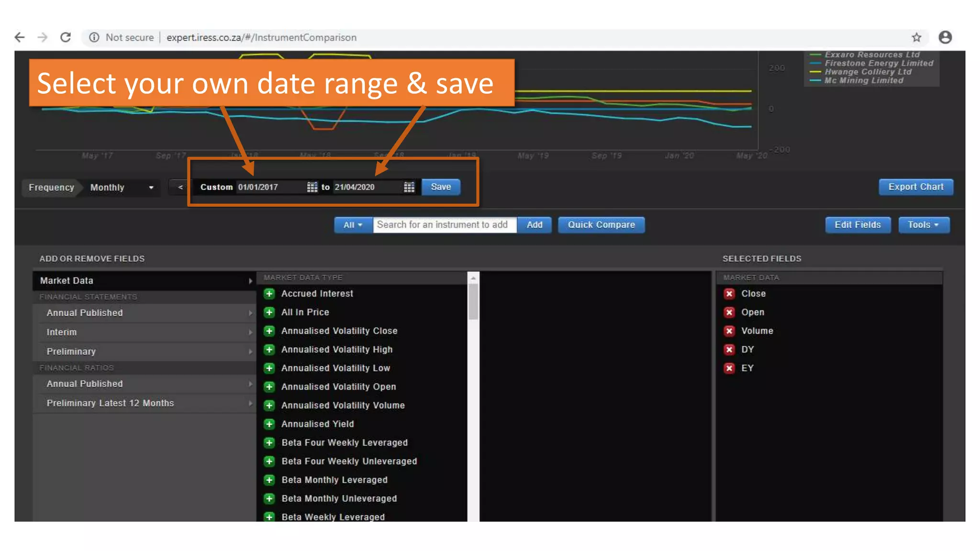Remove the EY selected field
The image size is (980, 551).
(x=729, y=368)
